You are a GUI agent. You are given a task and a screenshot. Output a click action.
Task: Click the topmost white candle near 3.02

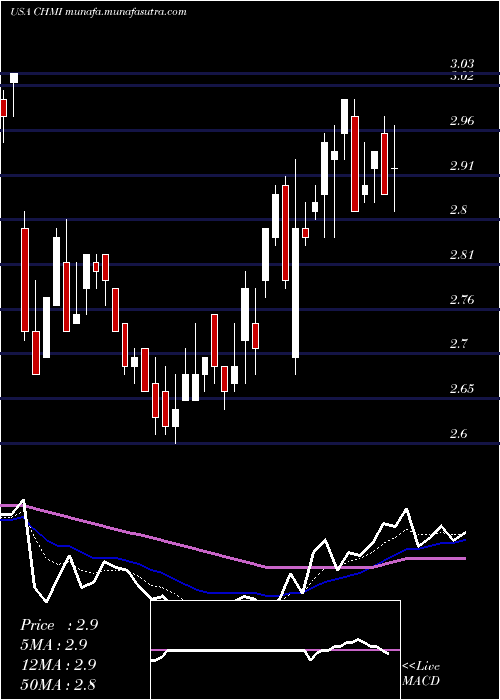point(14,78)
